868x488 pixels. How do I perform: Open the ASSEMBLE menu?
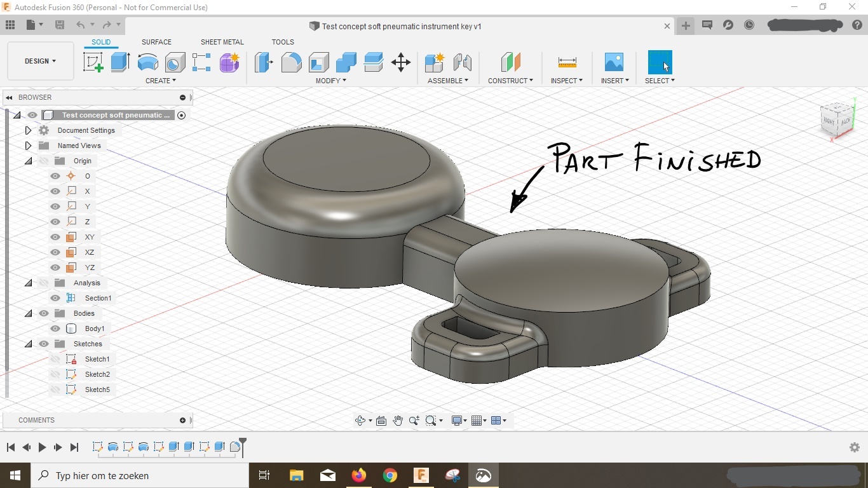click(x=448, y=81)
